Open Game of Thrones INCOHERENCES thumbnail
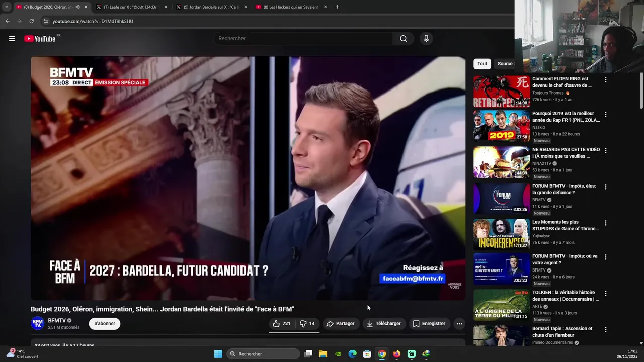 [502, 234]
